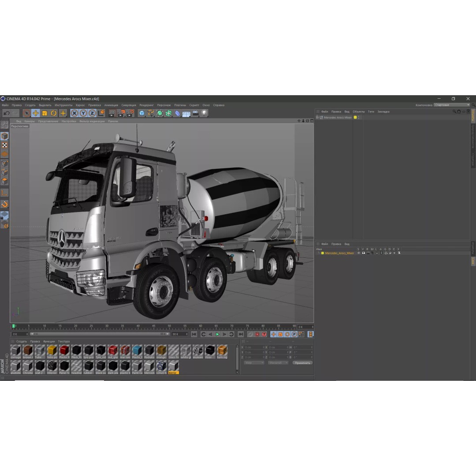Screen dimensions: 476x476
Task: Open the Масштаб size mode dropdown
Action: 278,363
